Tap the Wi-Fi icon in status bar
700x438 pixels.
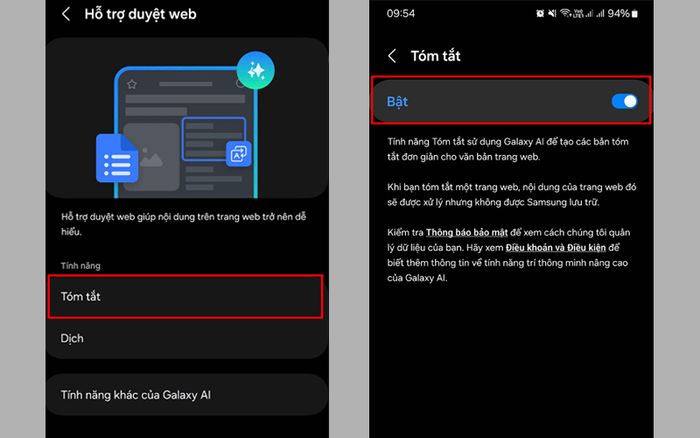[x=565, y=13]
